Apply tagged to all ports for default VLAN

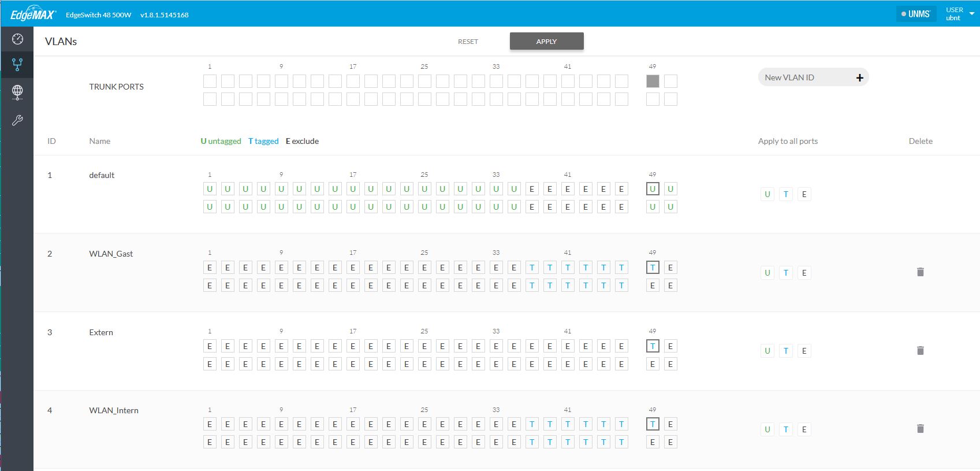pyautogui.click(x=786, y=194)
